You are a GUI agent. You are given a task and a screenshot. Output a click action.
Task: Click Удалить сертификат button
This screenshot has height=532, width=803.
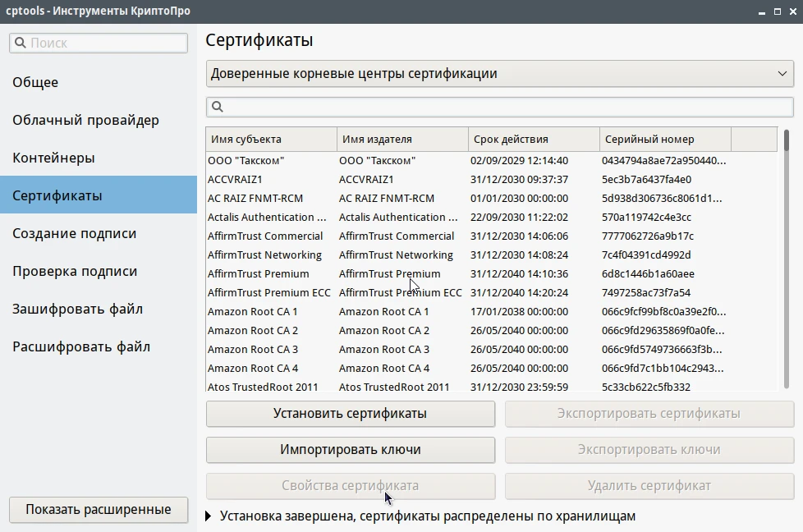649,486
